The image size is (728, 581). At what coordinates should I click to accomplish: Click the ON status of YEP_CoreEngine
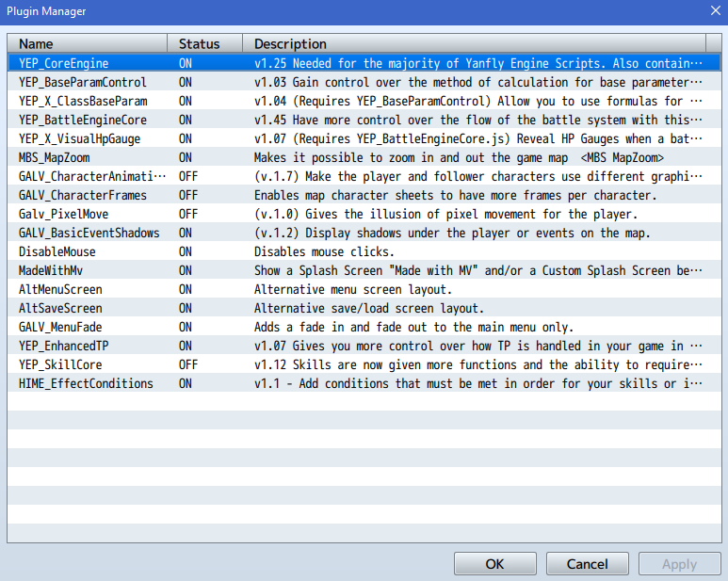(x=186, y=63)
